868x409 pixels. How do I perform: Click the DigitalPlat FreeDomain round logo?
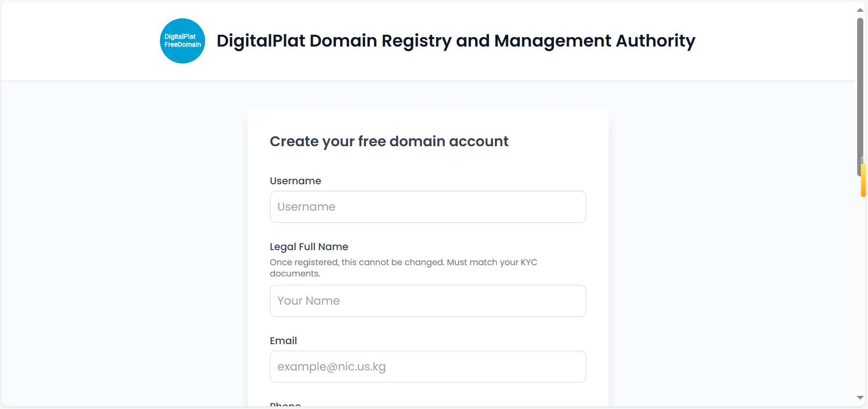tap(183, 41)
